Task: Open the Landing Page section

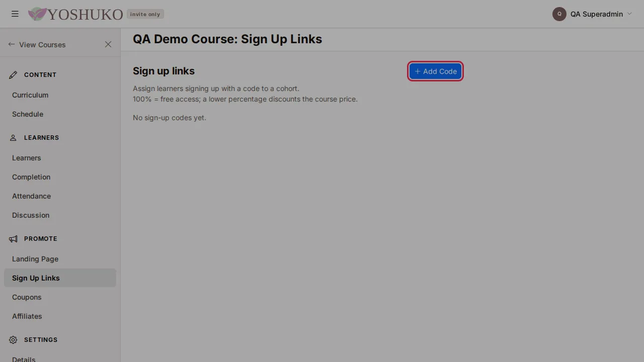Action: (x=60, y=259)
